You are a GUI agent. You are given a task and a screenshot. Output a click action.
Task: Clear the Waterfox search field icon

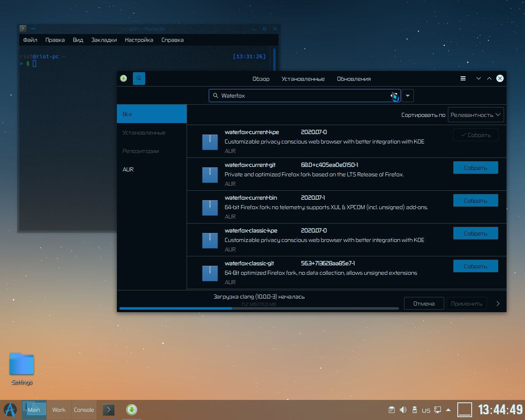point(395,96)
